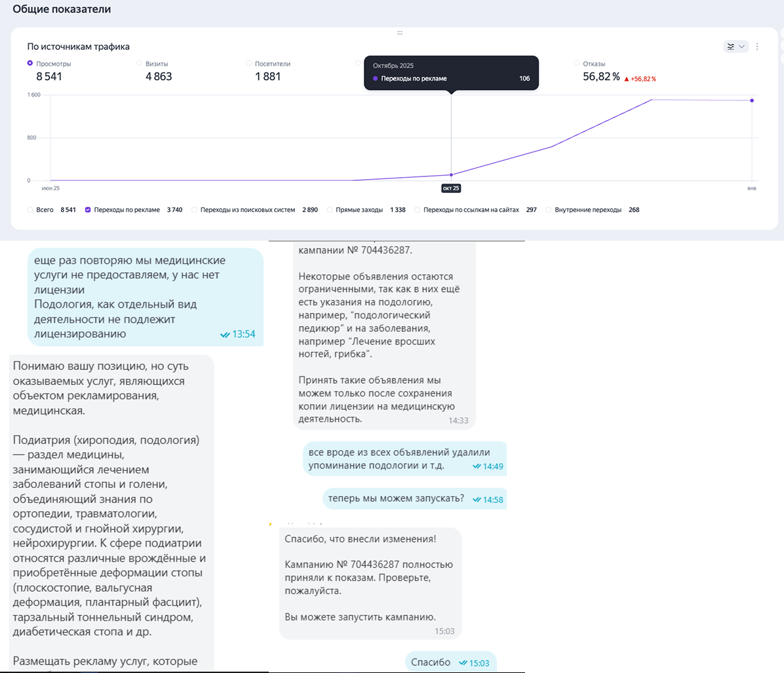The width and height of the screenshot is (784, 673).
Task: Select the Посетители metric radio button
Action: [x=248, y=64]
